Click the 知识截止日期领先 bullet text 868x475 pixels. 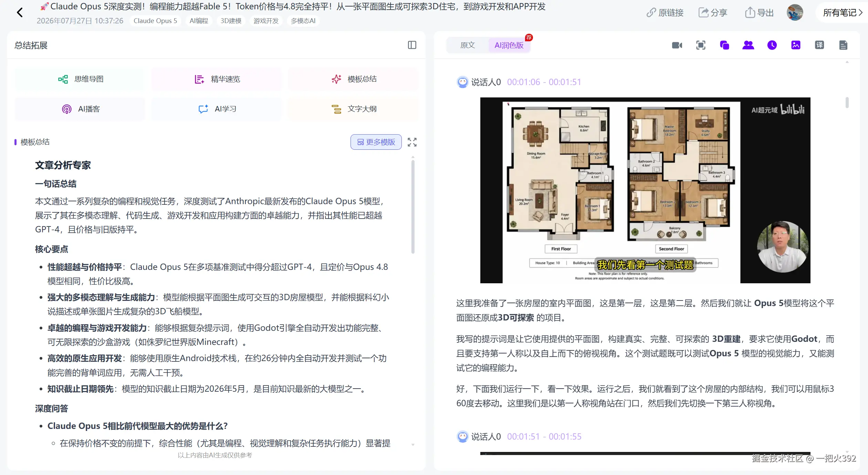[81, 389]
